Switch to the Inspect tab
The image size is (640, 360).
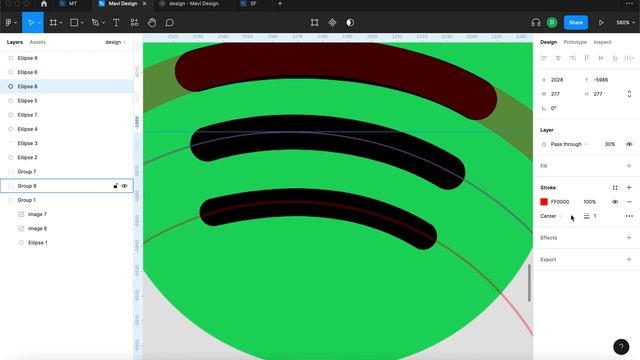602,42
